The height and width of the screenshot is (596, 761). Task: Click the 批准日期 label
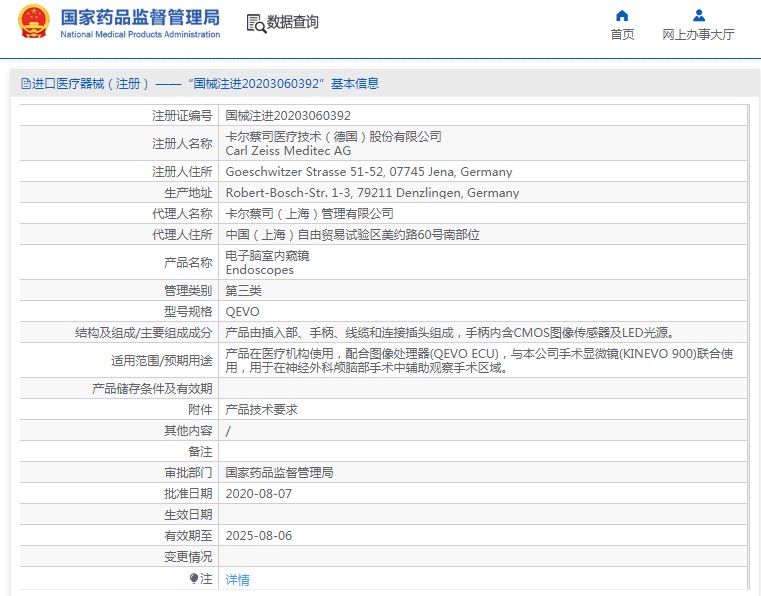coord(188,494)
